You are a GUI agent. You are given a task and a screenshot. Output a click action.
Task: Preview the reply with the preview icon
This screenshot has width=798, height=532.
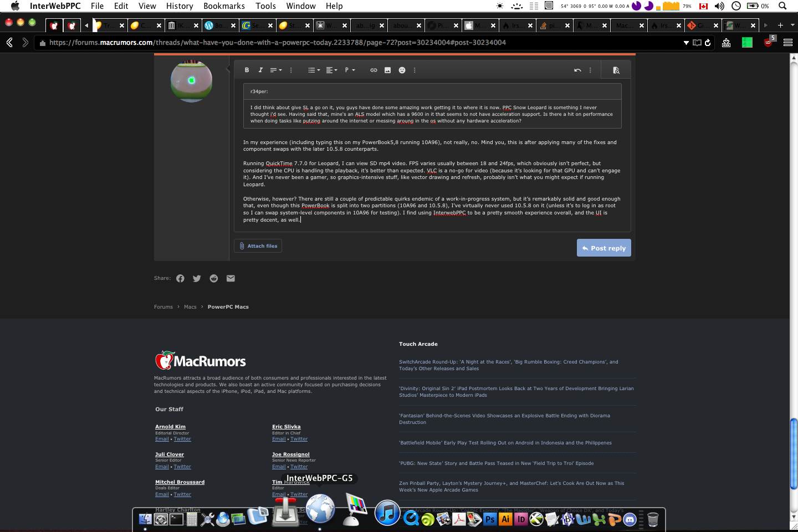[x=616, y=70]
